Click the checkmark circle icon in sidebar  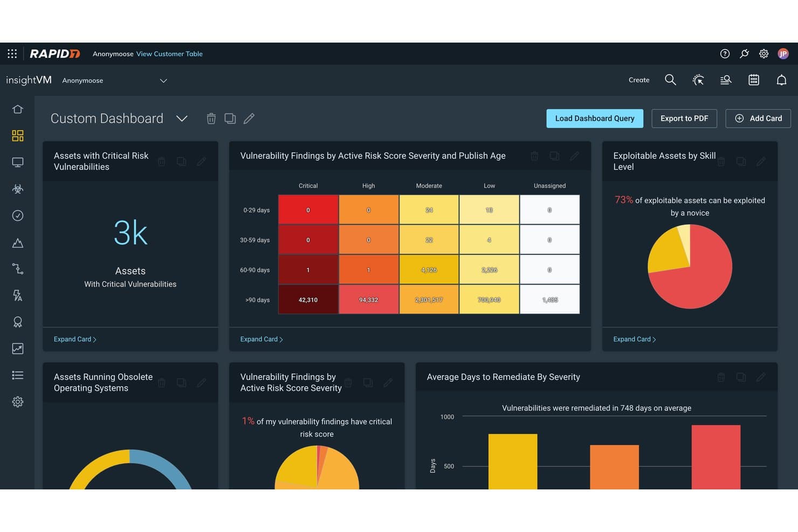[18, 216]
